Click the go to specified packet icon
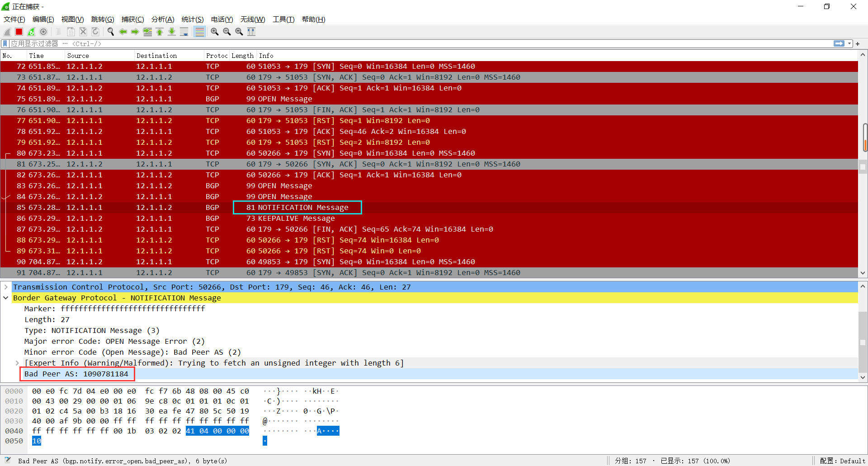868x466 pixels. tap(147, 32)
